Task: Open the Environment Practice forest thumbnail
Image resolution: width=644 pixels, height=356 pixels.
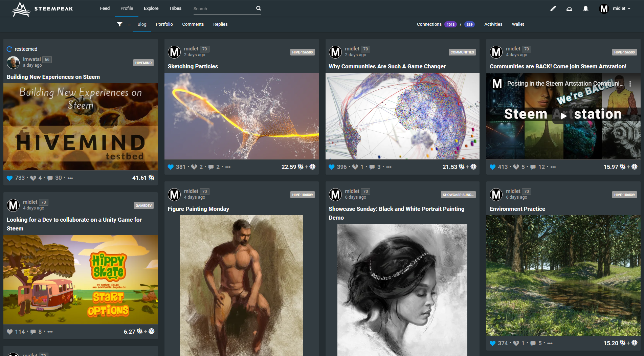Action: [x=563, y=275]
